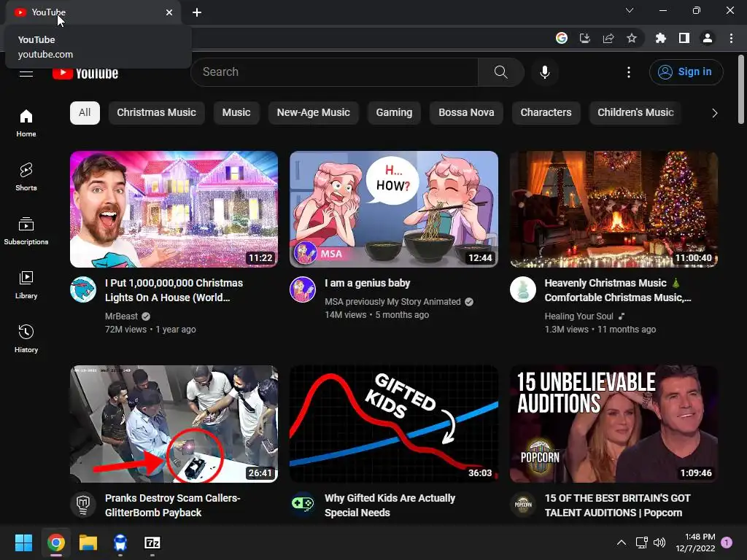Click the search magnifier button

pos(500,72)
